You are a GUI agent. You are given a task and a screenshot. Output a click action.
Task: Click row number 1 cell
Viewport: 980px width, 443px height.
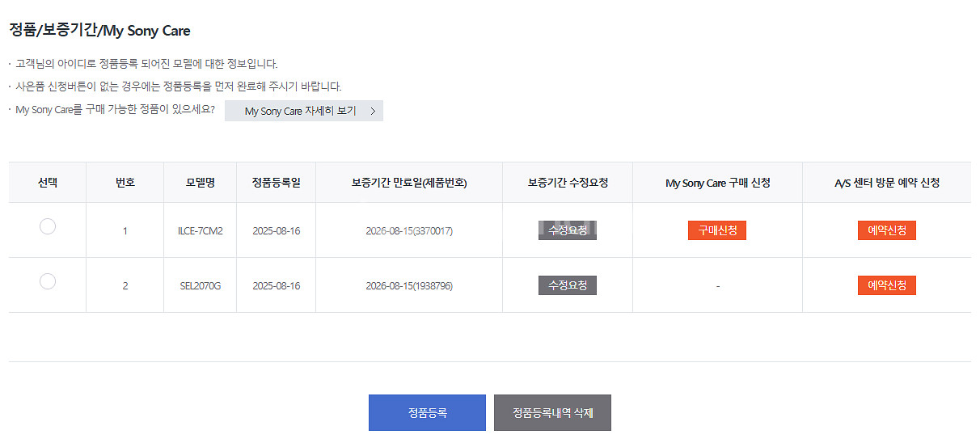pos(125,231)
